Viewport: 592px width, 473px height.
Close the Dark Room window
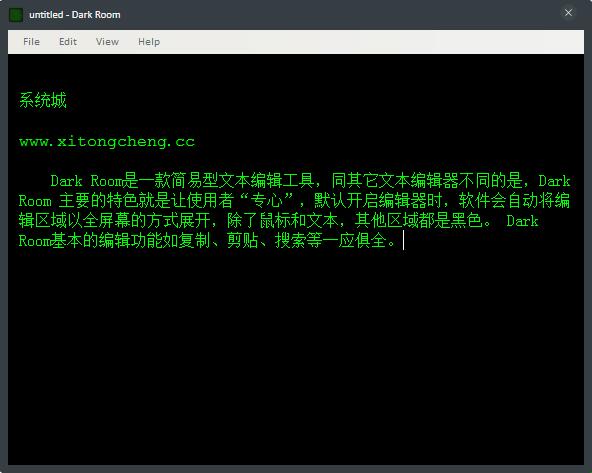pyautogui.click(x=568, y=13)
